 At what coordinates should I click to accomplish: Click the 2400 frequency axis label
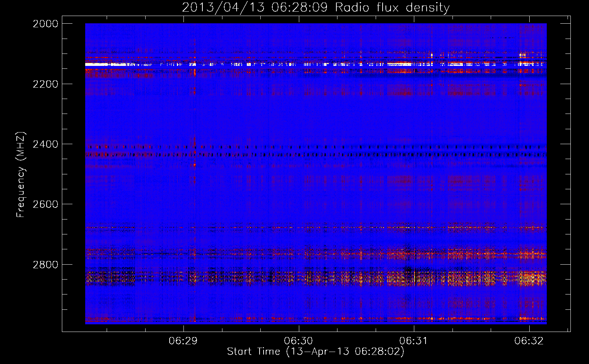[46, 144]
